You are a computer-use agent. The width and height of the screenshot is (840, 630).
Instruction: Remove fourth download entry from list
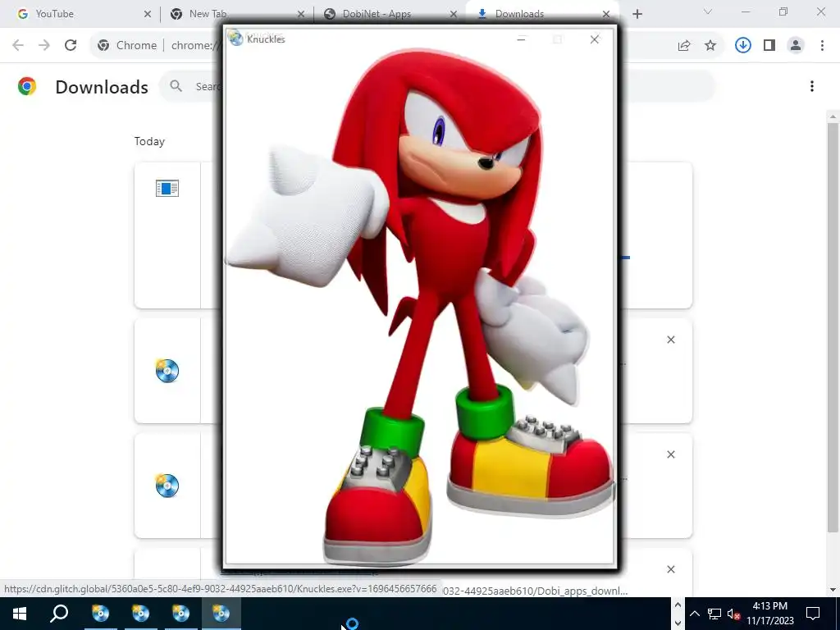tap(671, 569)
